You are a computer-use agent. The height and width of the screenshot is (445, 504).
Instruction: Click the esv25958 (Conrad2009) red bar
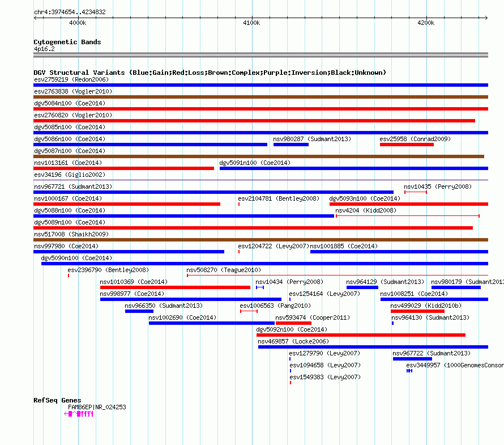407,145
